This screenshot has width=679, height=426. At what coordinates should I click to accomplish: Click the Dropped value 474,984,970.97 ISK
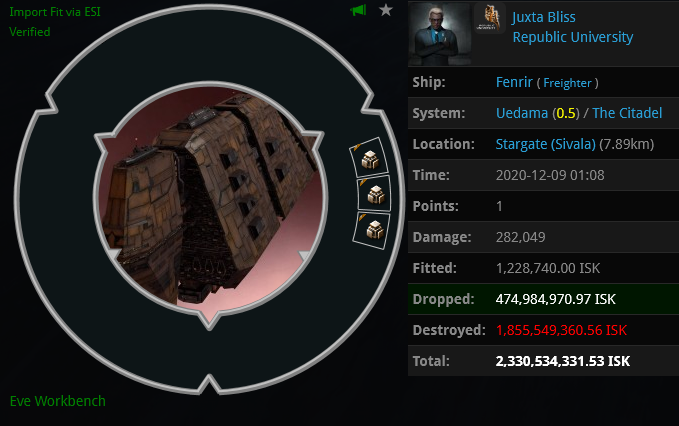coord(556,299)
